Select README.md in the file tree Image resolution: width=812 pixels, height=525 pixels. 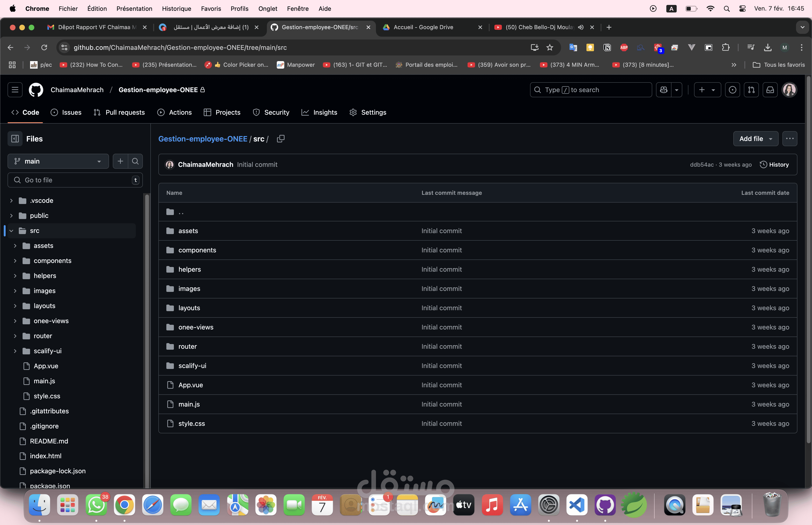click(x=49, y=441)
